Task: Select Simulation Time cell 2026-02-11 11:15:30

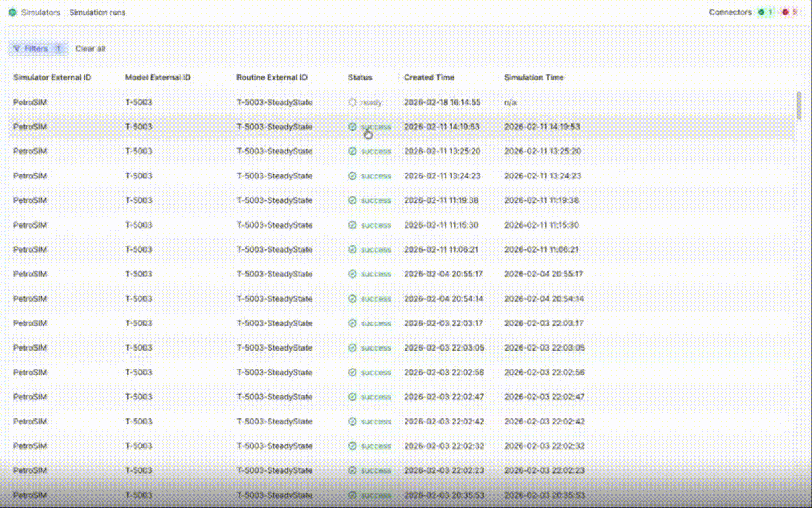Action: click(x=541, y=225)
